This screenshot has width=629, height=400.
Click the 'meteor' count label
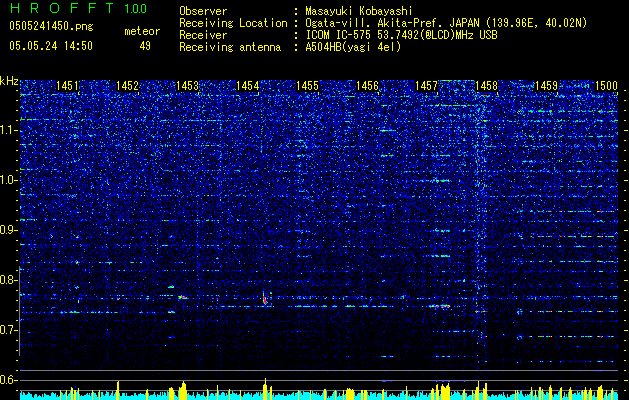[142, 31]
